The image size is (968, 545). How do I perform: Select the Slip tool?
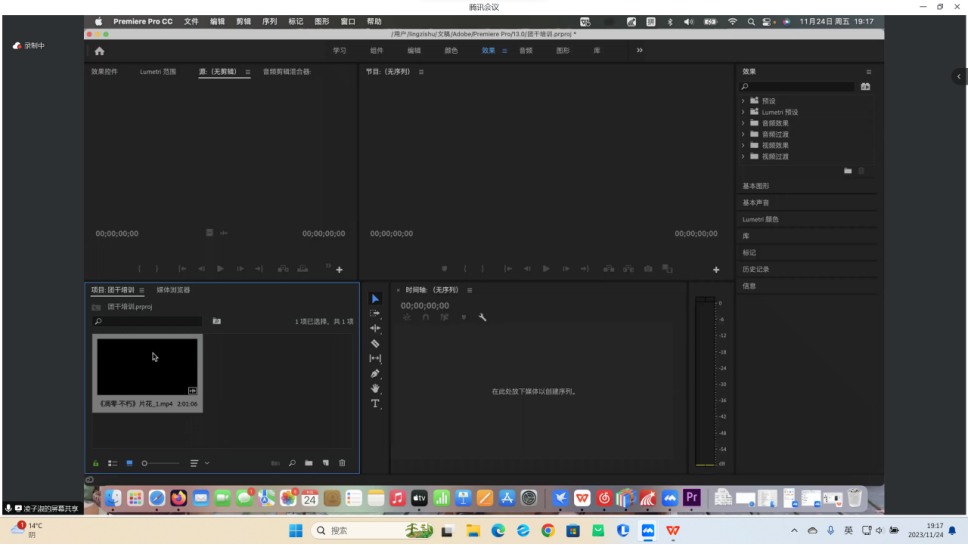375,359
